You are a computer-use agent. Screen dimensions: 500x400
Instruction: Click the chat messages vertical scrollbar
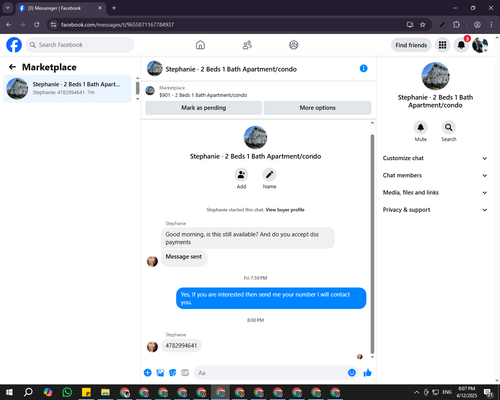(x=372, y=243)
